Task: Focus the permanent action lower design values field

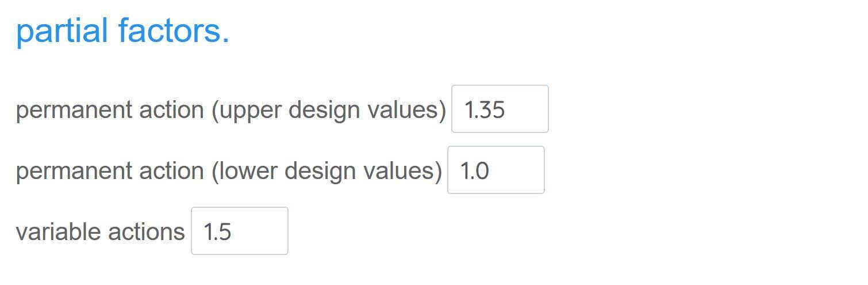Action: (x=496, y=170)
